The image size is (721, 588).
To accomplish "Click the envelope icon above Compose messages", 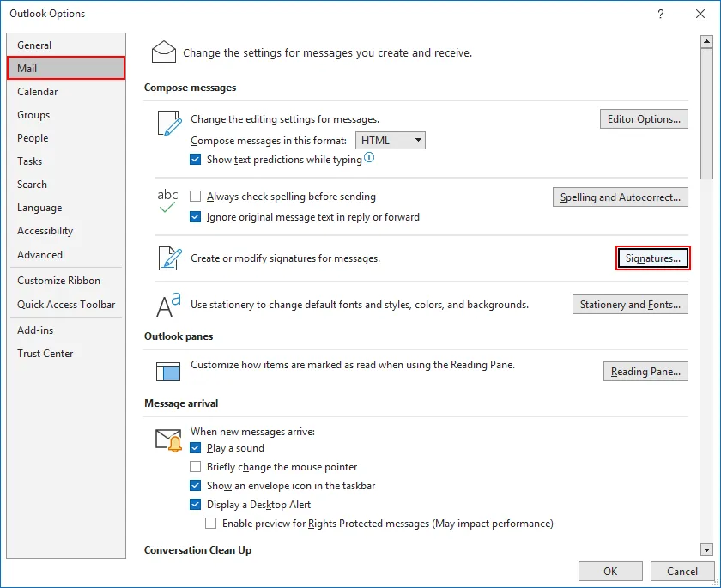I will pos(163,51).
